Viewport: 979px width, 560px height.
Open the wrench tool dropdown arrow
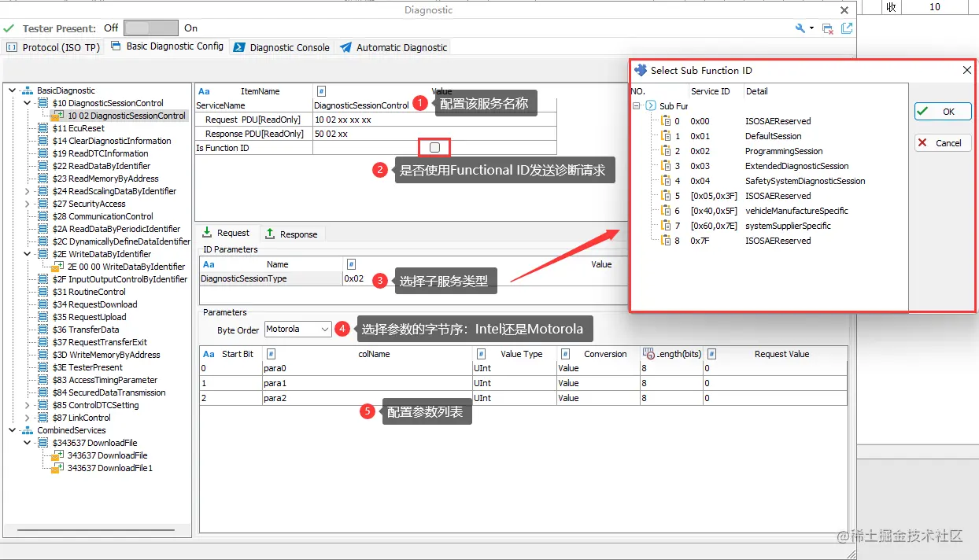811,29
